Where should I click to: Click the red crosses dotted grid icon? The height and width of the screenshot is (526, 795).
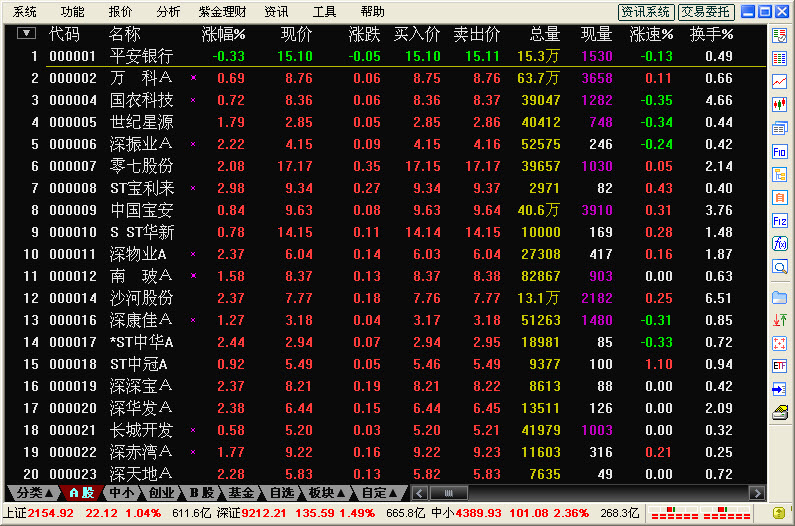click(x=779, y=343)
